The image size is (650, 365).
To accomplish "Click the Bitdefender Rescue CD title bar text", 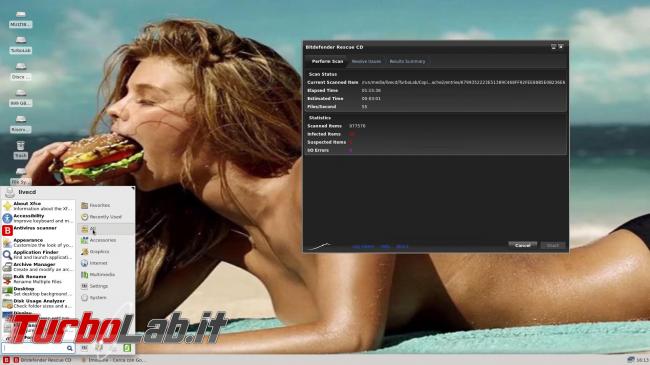I will [334, 47].
